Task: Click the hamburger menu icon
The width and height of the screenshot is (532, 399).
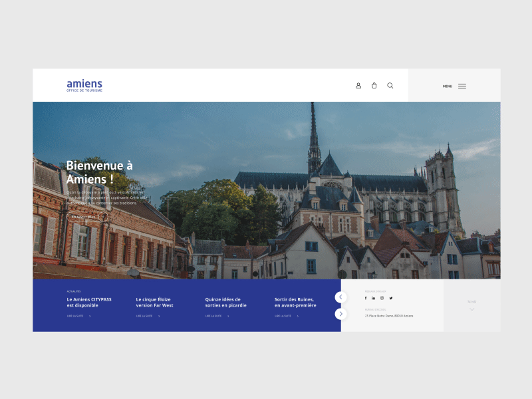Action: [461, 86]
